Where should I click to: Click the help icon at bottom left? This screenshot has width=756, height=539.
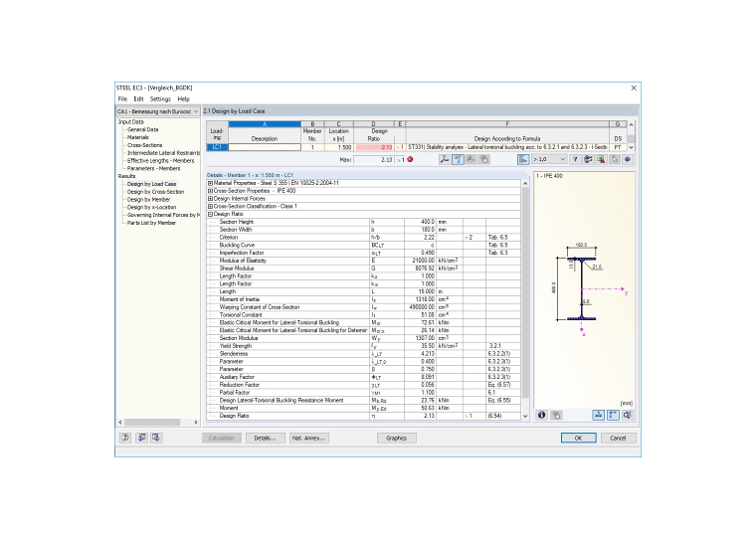pos(125,438)
